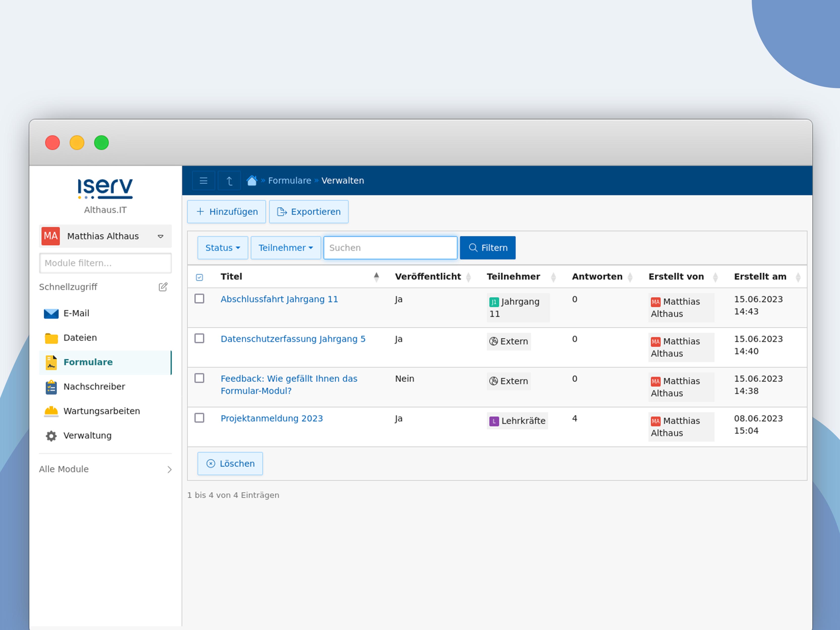The width and height of the screenshot is (840, 630).
Task: Click the Nein value in Feedback row
Action: click(x=405, y=379)
